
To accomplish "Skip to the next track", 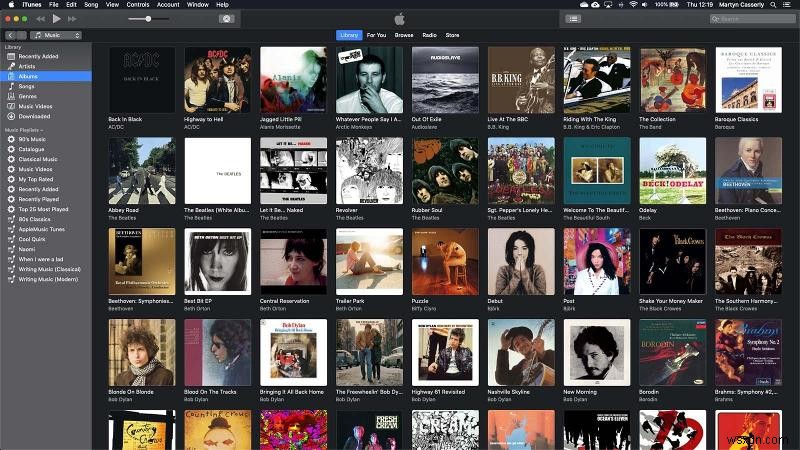I will 72,19.
